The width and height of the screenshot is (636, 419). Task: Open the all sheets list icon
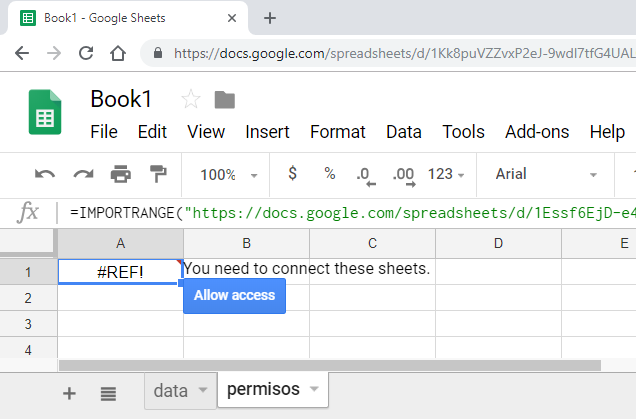108,393
